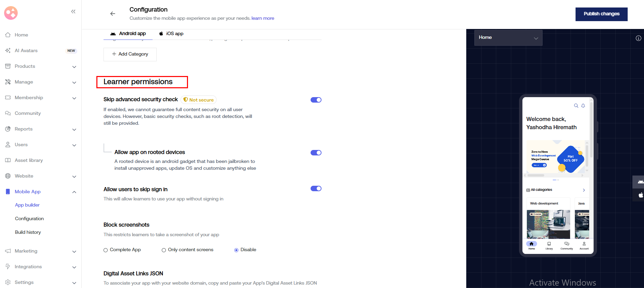
Task: Collapse the sidebar with double-chevron icon
Action: point(73,12)
